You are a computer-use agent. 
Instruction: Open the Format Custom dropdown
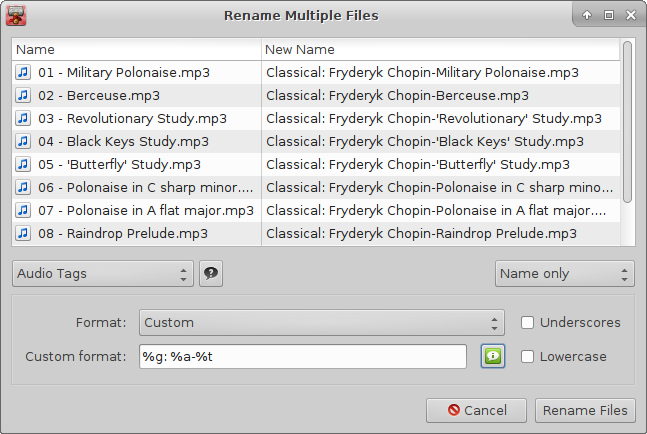coord(322,322)
